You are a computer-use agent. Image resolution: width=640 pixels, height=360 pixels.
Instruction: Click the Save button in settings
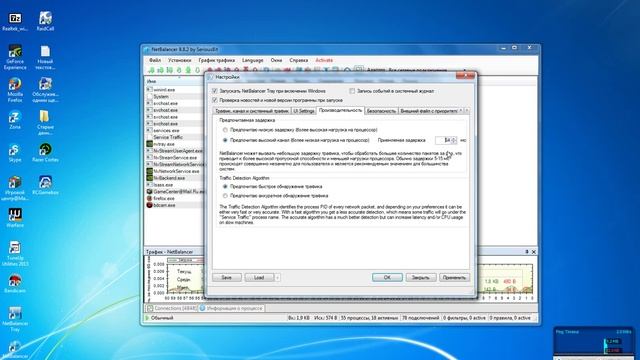(x=227, y=278)
